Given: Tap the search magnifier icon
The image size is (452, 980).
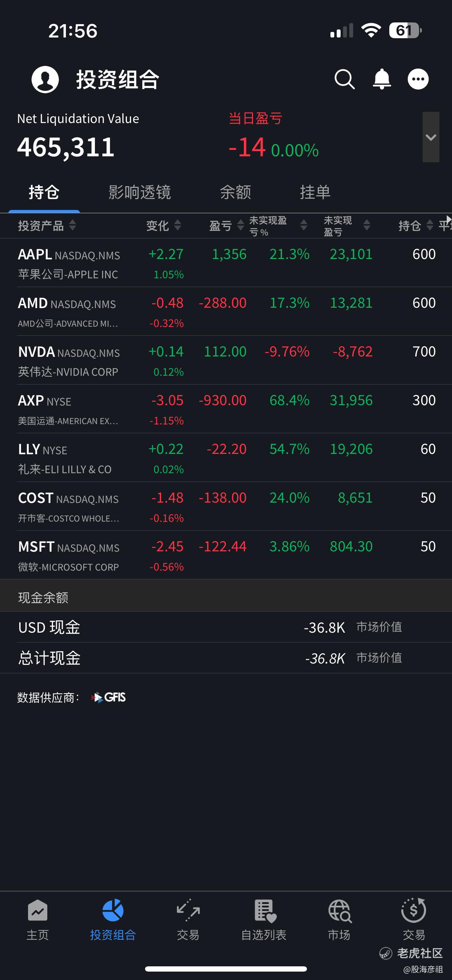Looking at the screenshot, I should (344, 79).
